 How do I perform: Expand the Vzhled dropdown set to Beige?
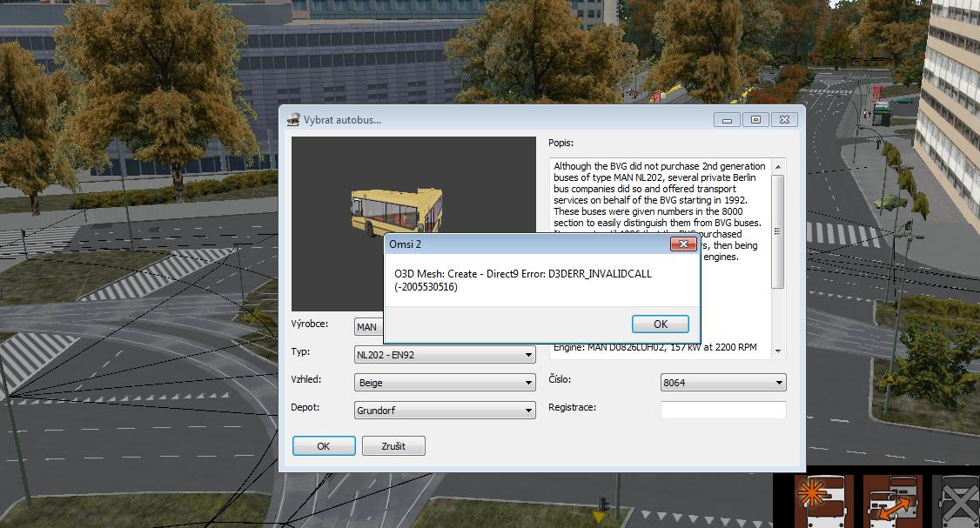[445, 383]
